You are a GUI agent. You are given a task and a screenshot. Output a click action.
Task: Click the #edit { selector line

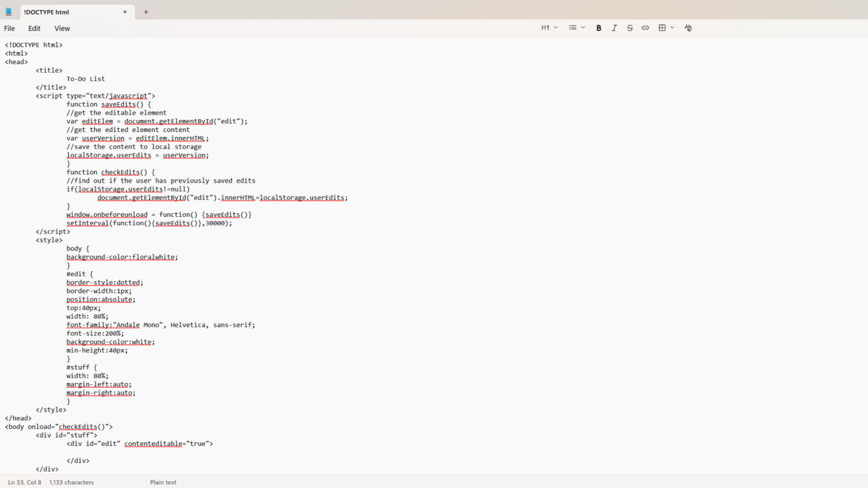coord(80,274)
